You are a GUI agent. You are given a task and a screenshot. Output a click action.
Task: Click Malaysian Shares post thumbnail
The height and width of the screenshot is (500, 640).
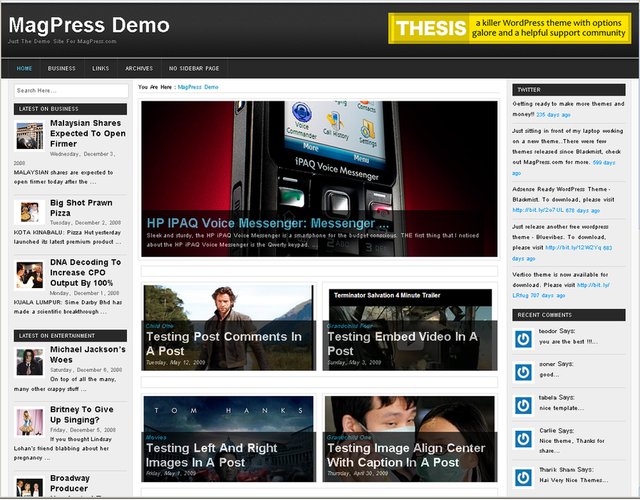(29, 136)
